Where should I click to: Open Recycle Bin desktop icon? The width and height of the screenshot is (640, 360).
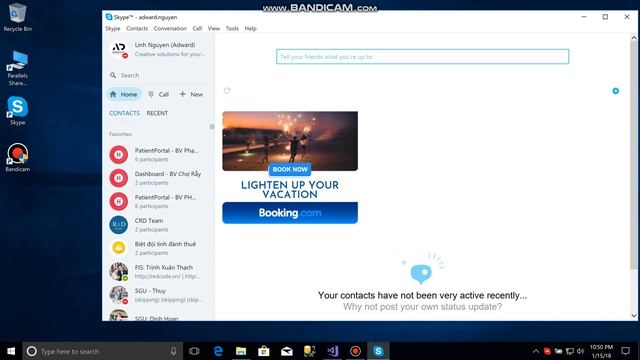(x=17, y=18)
